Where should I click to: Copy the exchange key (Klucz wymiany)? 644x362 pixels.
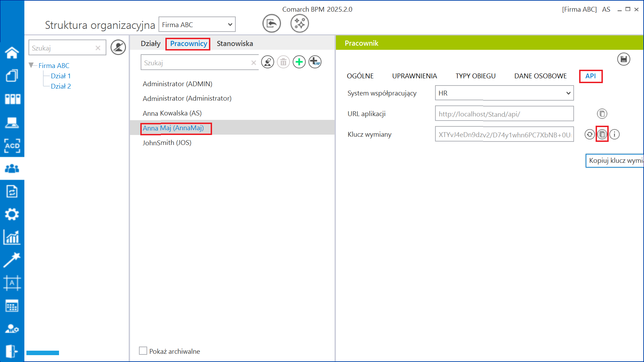point(602,134)
